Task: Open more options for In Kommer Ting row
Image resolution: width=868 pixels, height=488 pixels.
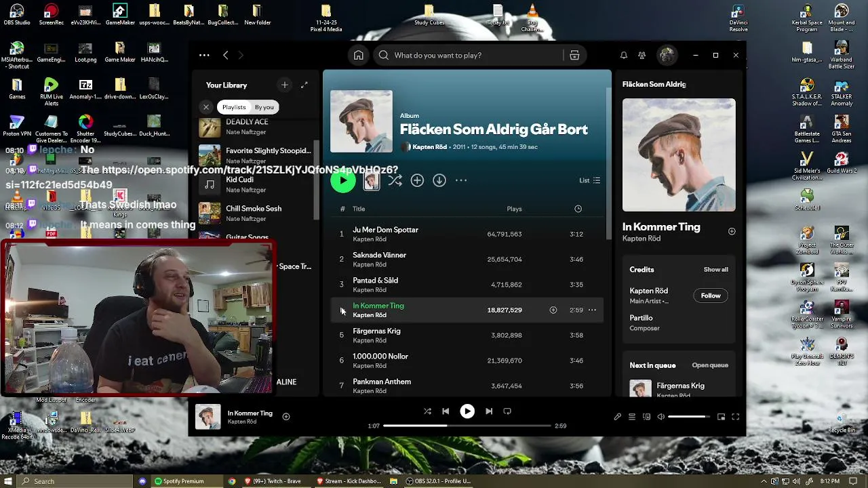Action: click(592, 310)
